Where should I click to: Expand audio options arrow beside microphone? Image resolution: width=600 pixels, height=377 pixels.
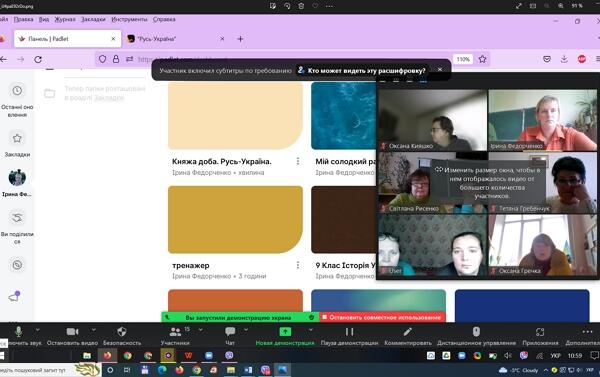click(x=38, y=330)
